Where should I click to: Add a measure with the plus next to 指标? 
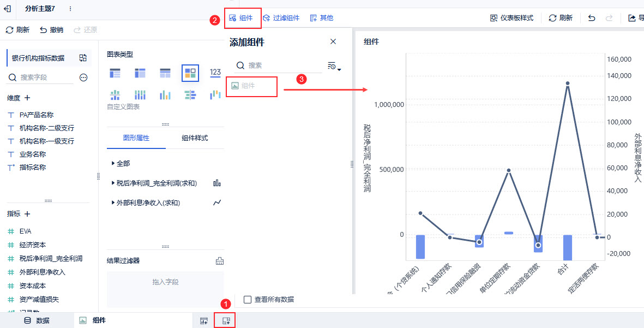click(x=27, y=214)
